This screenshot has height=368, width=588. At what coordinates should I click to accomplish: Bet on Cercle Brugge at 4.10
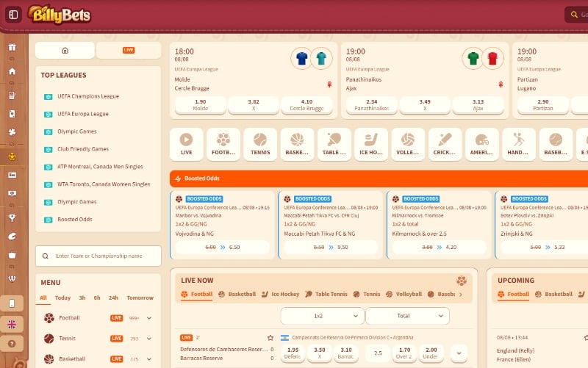[306, 105]
